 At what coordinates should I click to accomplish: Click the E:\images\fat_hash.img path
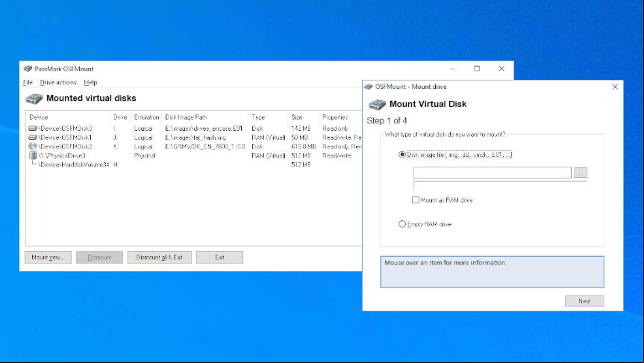(196, 137)
